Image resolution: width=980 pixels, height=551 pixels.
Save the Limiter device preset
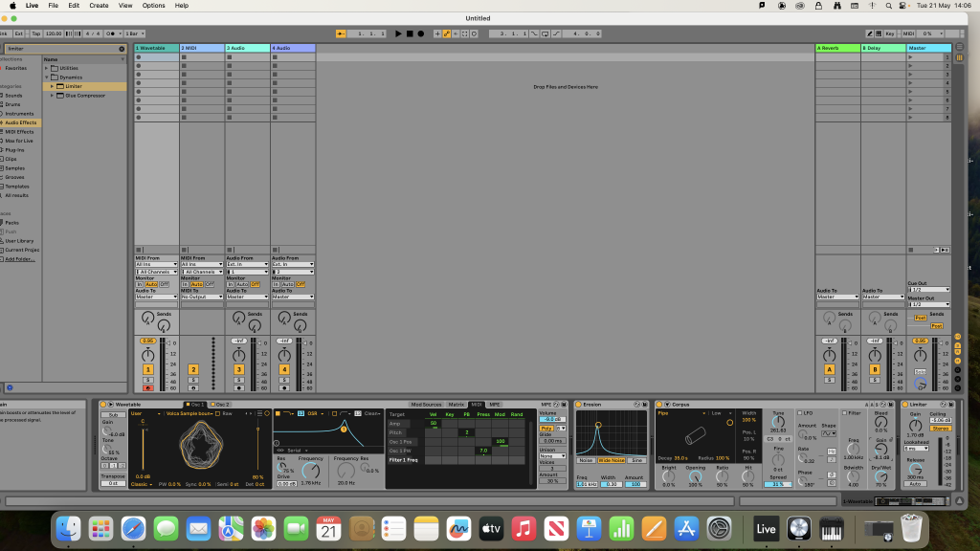(x=951, y=405)
